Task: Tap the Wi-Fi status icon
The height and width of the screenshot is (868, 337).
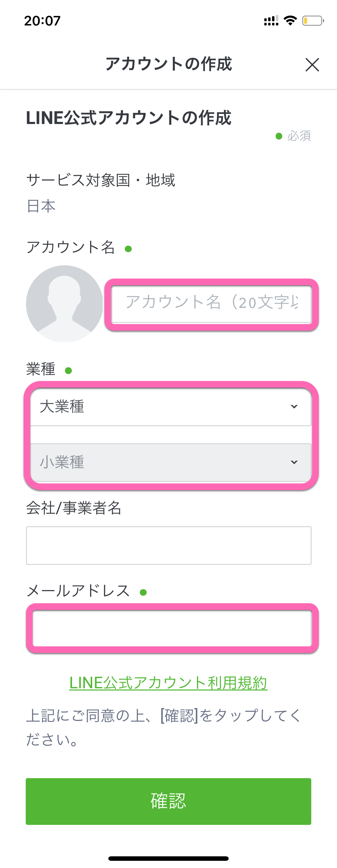Action: click(x=290, y=21)
